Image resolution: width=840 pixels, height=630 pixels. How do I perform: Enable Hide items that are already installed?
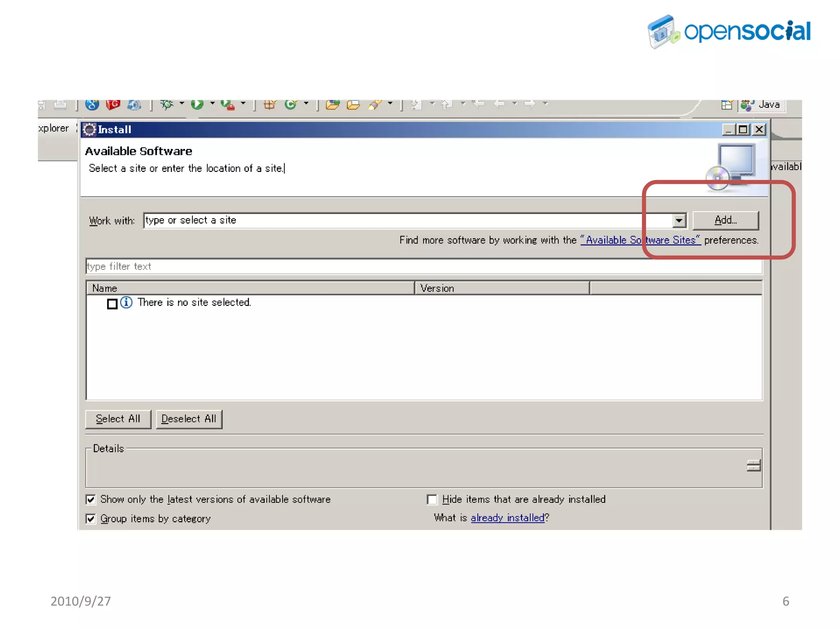pyautogui.click(x=431, y=499)
